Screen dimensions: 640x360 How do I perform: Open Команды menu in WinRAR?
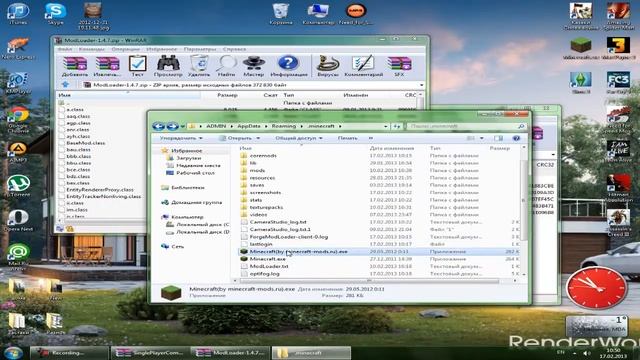click(x=91, y=49)
